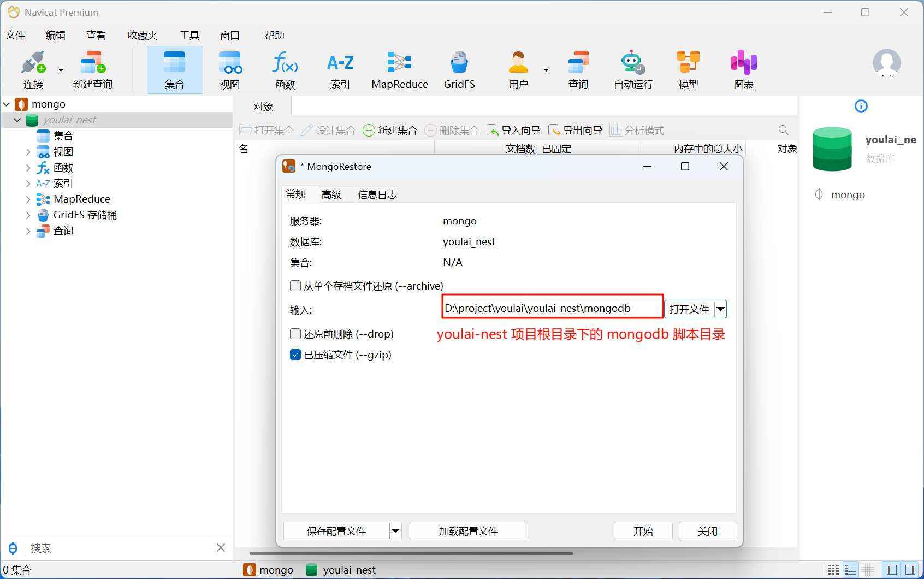Open the 收藏夹 menu

[143, 35]
